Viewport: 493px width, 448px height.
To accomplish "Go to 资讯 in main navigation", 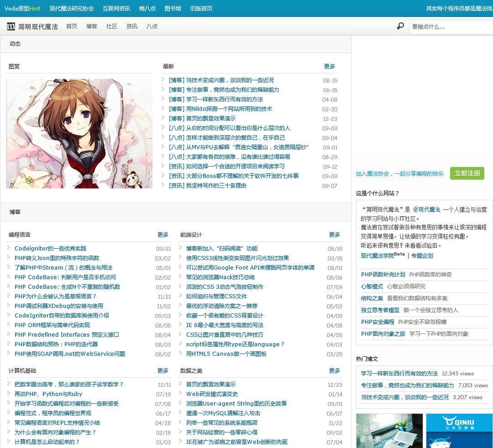I will point(132,26).
